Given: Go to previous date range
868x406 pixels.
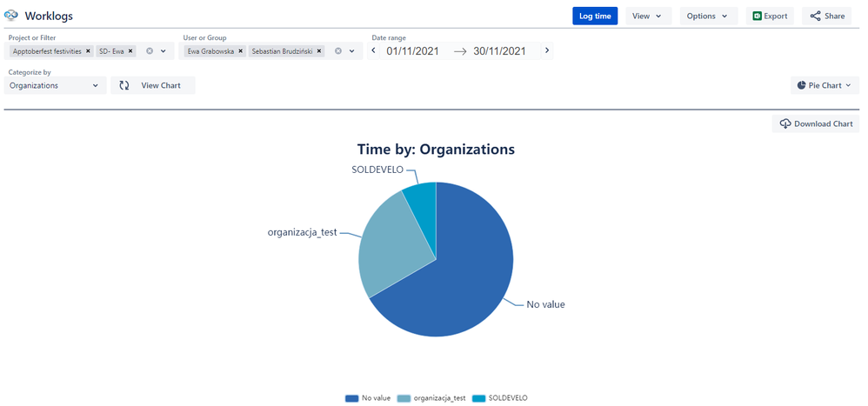Looking at the screenshot, I should 373,51.
